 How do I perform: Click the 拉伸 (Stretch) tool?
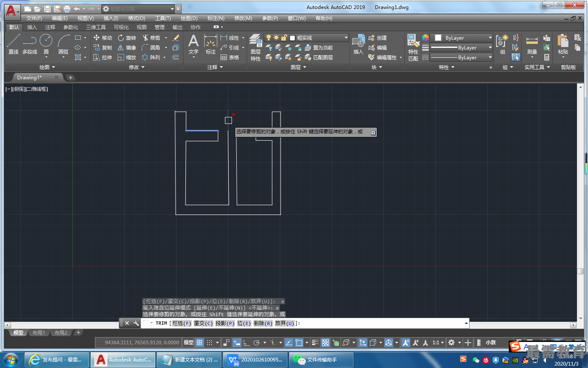102,57
